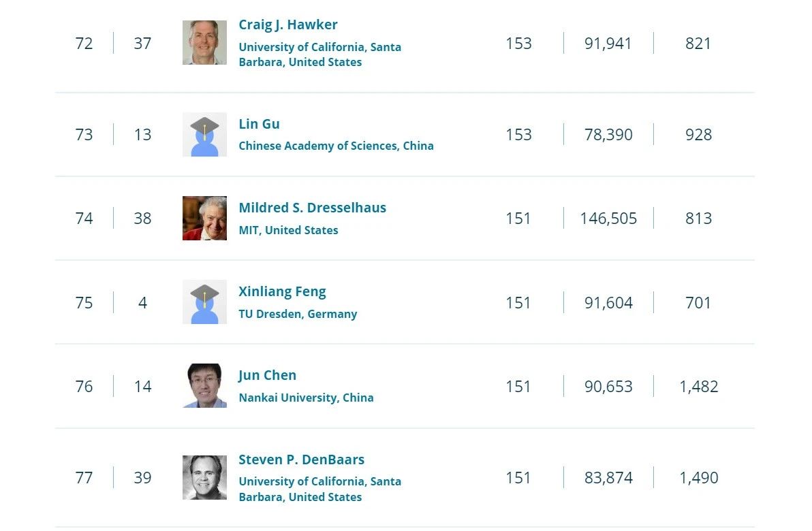Screen dimensions: 812x531
Task: Open the Xinliang Feng name link
Action: [282, 292]
